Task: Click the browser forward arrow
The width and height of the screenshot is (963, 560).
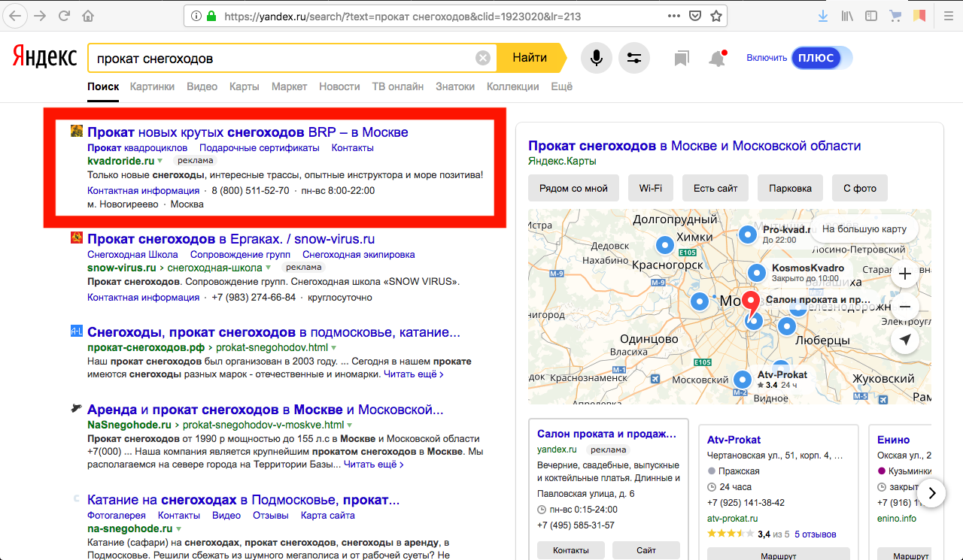Action: pyautogui.click(x=39, y=15)
